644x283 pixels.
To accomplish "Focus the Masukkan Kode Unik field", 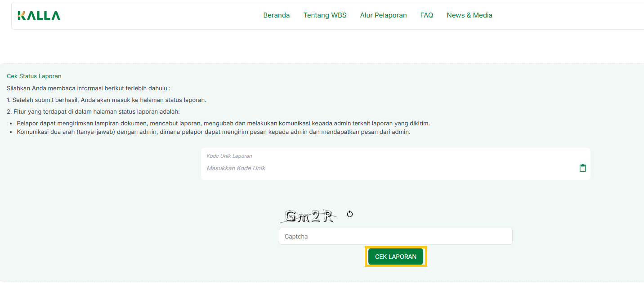I will [387, 168].
